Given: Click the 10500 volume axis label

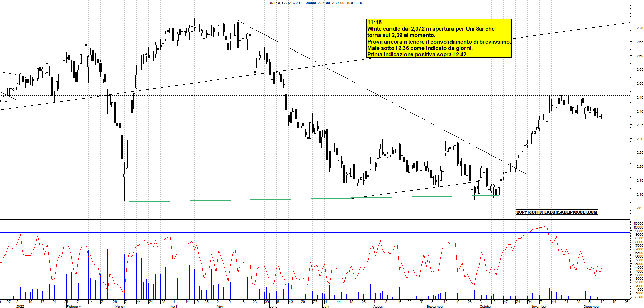Looking at the screenshot, I should pyautogui.click(x=639, y=224).
